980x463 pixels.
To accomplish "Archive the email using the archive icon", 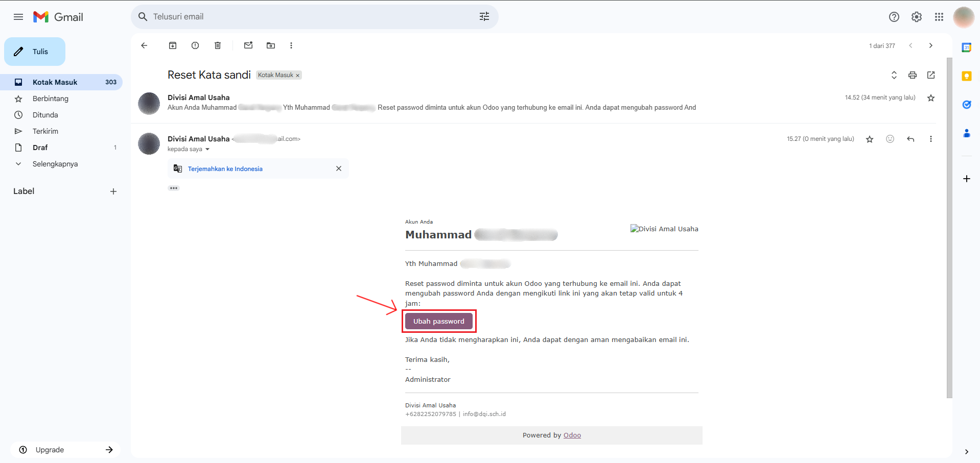I will [x=173, y=45].
